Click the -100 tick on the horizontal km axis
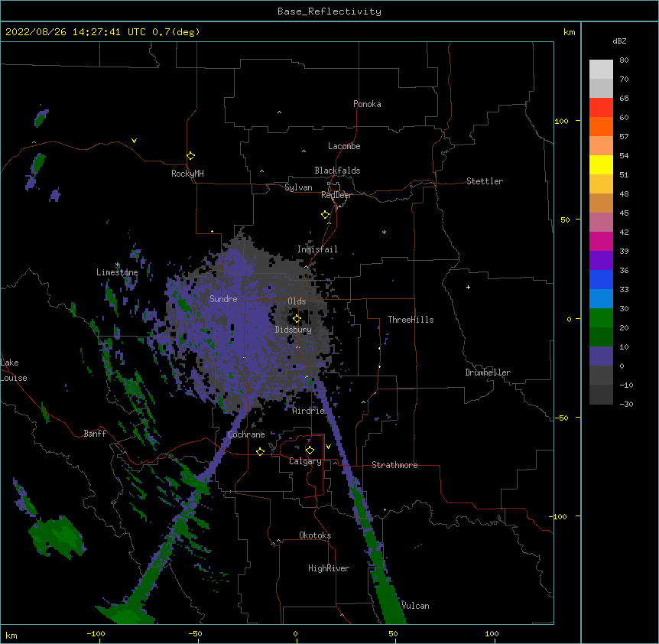This screenshot has height=644, width=659. (96, 633)
